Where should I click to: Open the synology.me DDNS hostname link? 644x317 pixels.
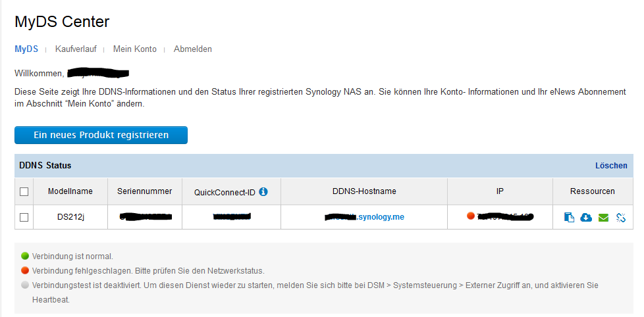pyautogui.click(x=364, y=217)
